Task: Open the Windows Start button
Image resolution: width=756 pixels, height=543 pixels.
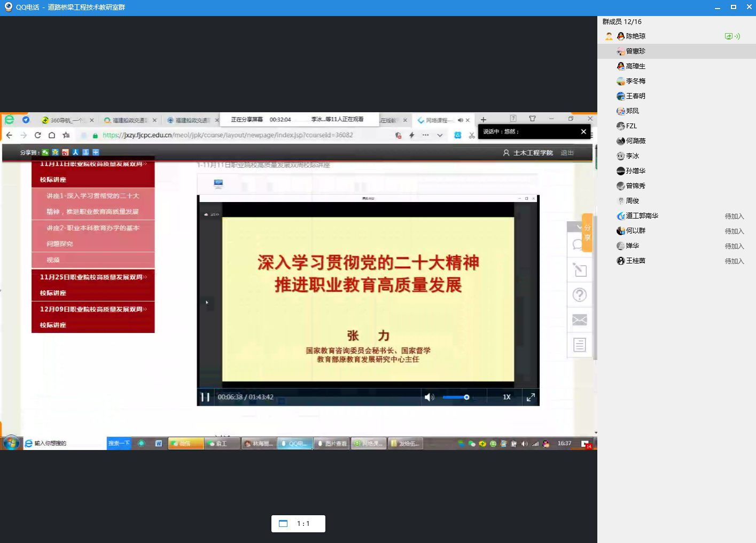Action: point(11,443)
